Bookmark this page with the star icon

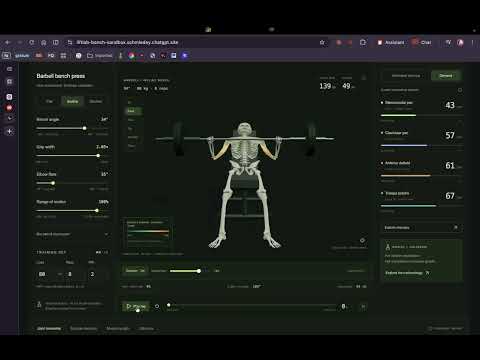322,42
